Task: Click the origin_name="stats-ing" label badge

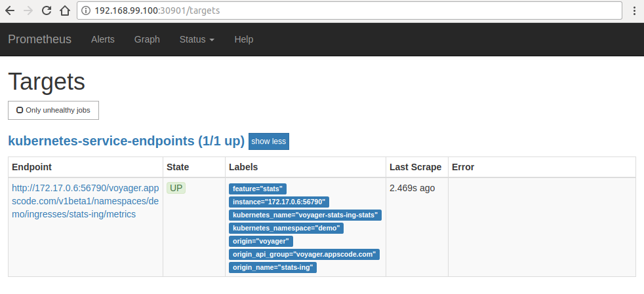Action: (273, 267)
